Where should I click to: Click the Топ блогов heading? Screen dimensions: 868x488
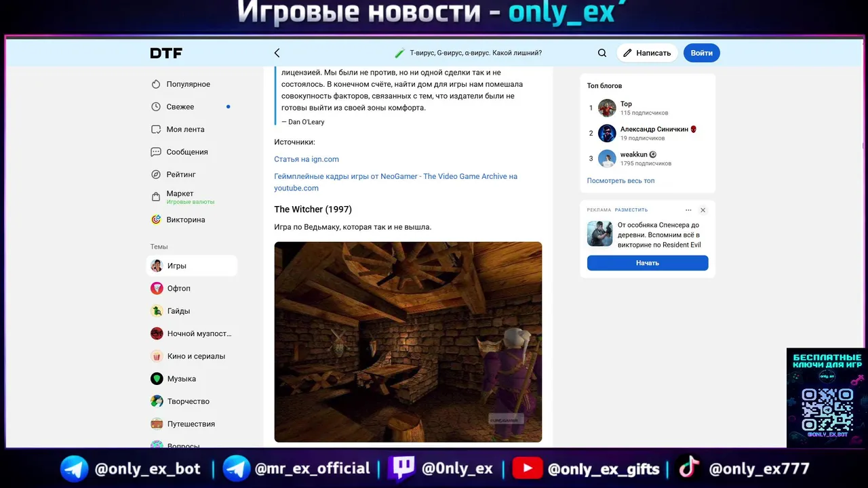[x=604, y=86]
